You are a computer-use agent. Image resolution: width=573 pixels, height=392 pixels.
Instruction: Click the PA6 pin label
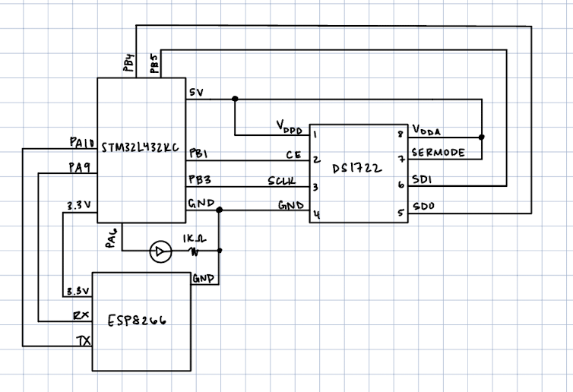pyautogui.click(x=111, y=239)
